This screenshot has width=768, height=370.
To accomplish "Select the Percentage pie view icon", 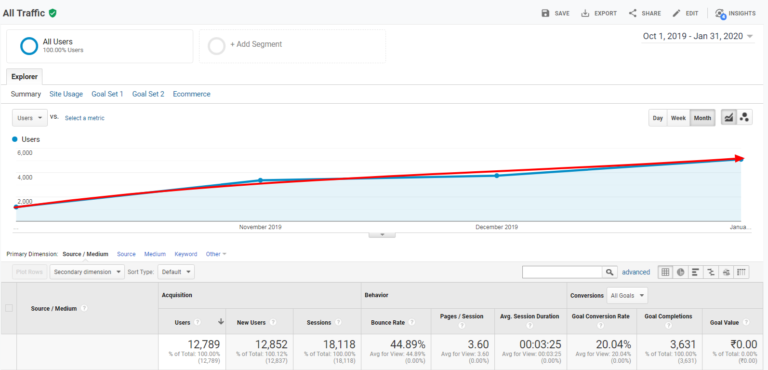I will (680, 272).
